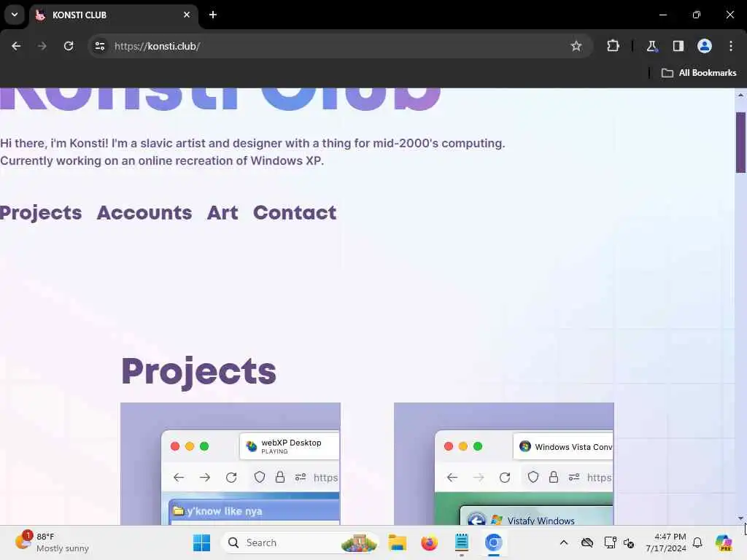This screenshot has height=560, width=747.
Task: Open the cloud sync tray icon
Action: coord(587,542)
